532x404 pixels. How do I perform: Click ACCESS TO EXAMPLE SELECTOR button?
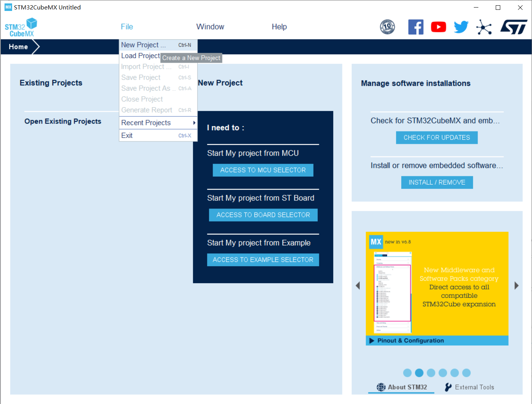[263, 260]
